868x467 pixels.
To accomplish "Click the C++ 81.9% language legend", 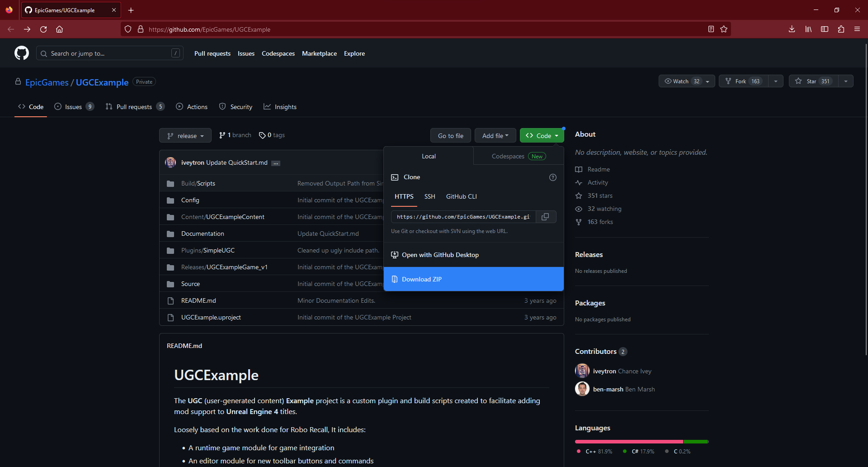I will click(594, 451).
